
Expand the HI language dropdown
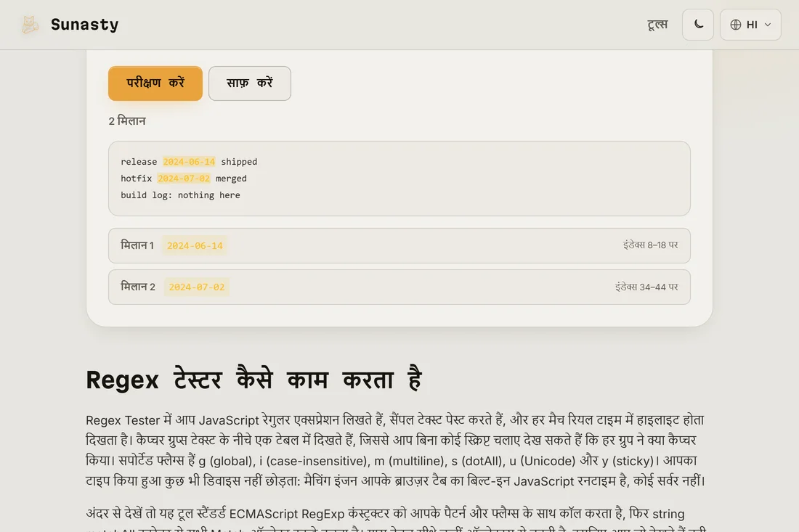click(750, 25)
